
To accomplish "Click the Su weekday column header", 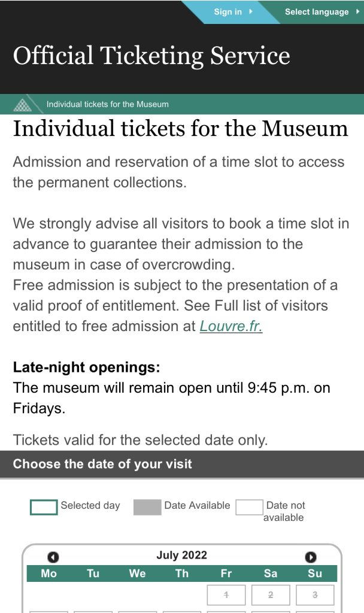I will [x=315, y=573].
